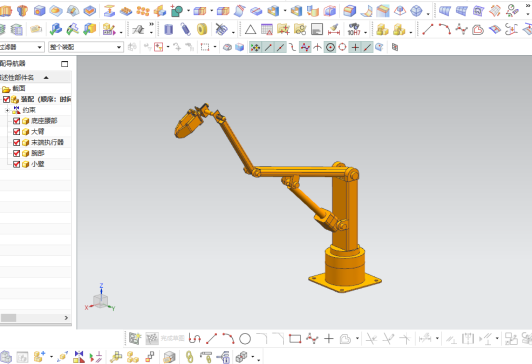Click the yellow tire wheel icon
Screen dimensions: 532x364
point(202,30)
